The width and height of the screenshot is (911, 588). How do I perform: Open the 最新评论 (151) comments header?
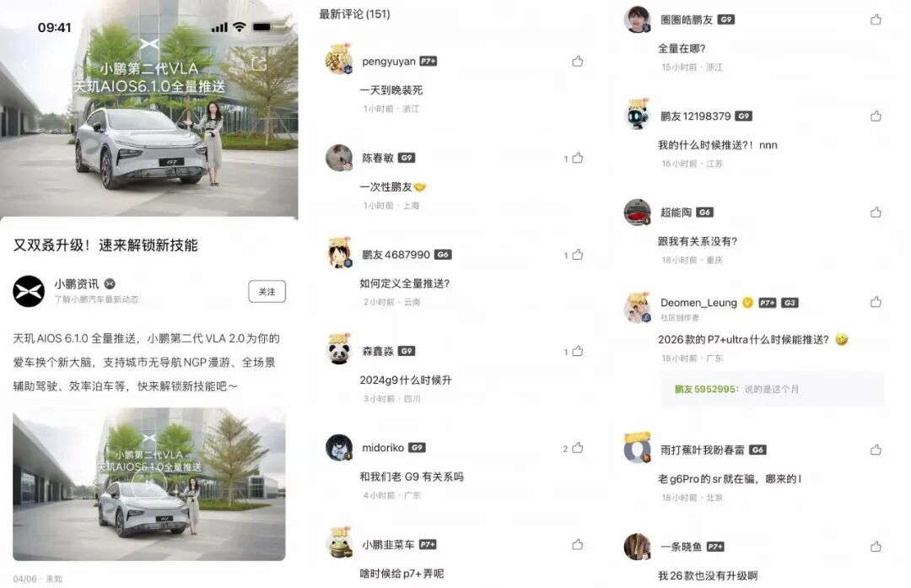pyautogui.click(x=354, y=14)
